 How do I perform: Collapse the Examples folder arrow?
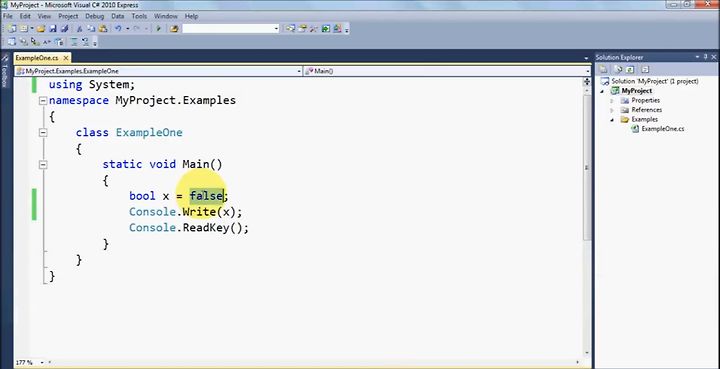(612, 120)
